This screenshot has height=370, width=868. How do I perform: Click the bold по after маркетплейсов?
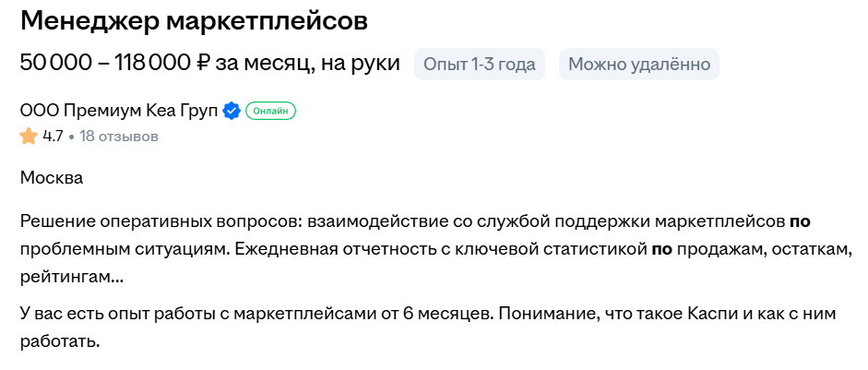pos(800,222)
